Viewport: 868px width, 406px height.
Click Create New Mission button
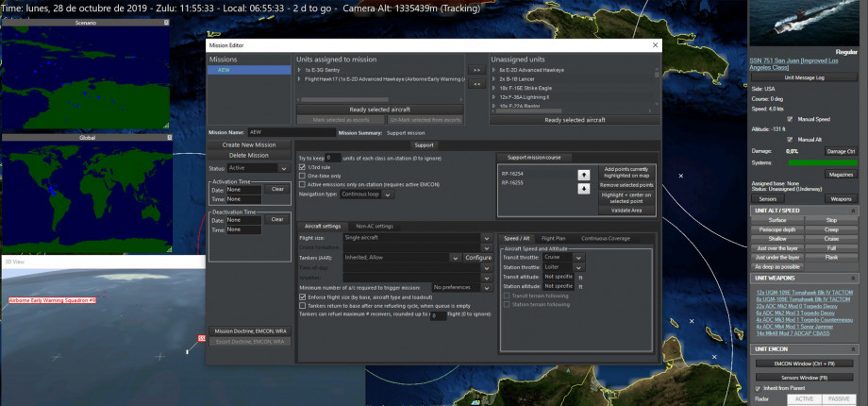pos(249,145)
